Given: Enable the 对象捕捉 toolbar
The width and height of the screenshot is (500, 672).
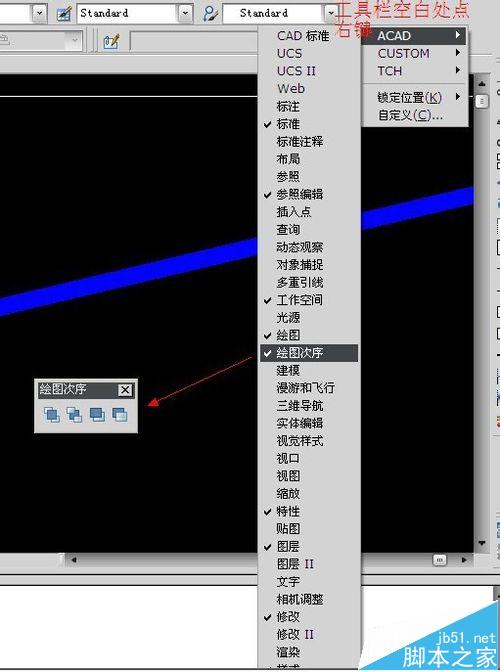Looking at the screenshot, I should 309,264.
